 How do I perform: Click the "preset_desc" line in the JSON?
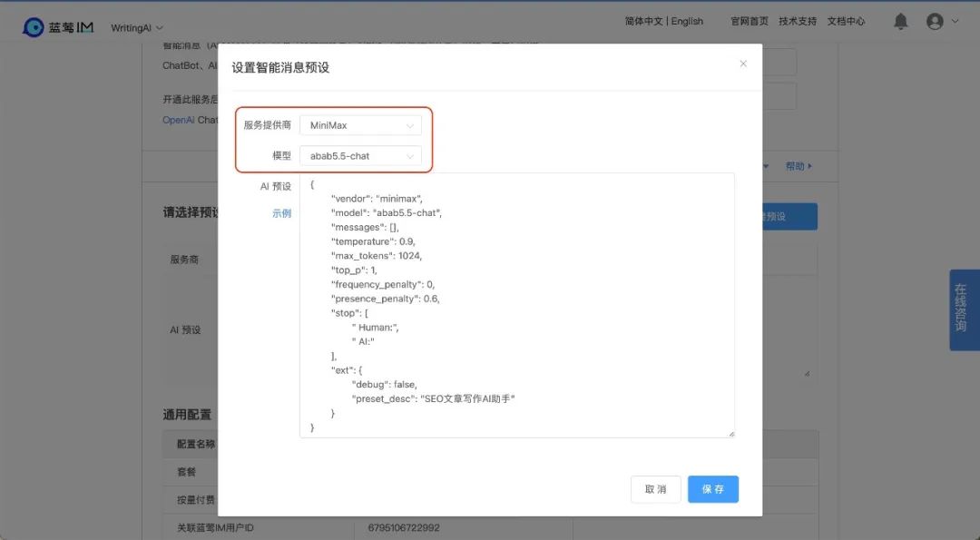(x=433, y=398)
